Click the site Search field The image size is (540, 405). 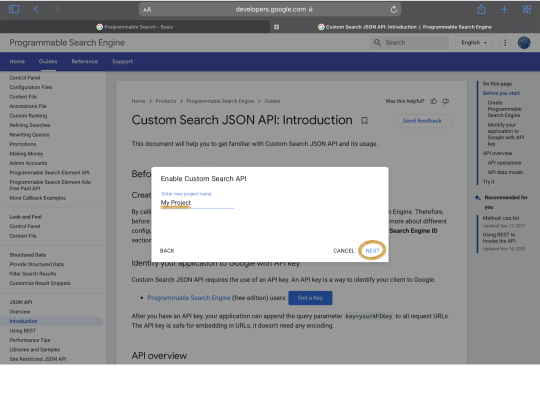tap(409, 42)
